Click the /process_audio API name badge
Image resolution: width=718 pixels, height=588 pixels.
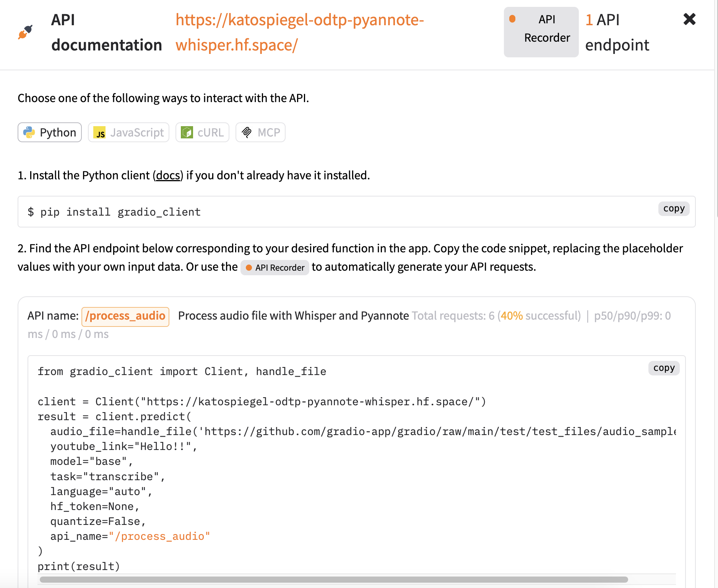[125, 316]
